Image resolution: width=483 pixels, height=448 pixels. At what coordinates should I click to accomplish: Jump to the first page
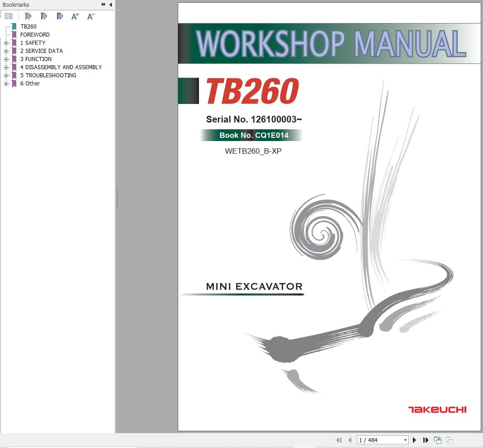click(x=339, y=439)
